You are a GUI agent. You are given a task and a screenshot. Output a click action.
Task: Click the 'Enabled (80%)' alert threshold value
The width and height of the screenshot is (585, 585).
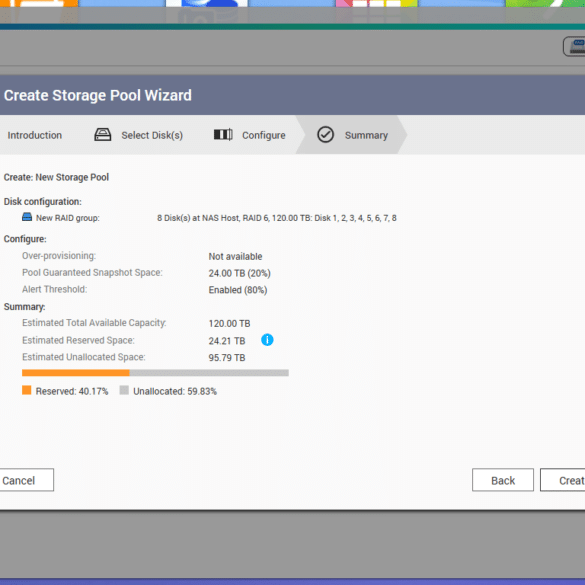coord(238,290)
